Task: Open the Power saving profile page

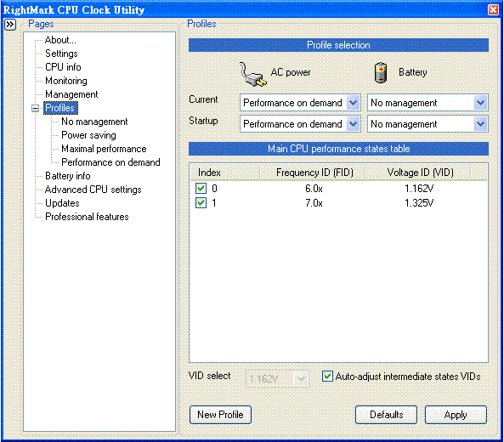Action: [x=88, y=135]
